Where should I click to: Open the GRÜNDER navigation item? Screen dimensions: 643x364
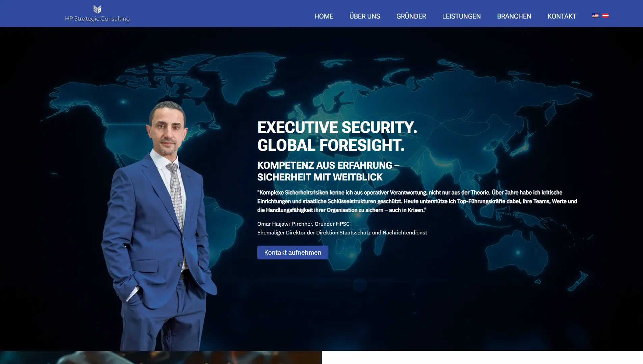[x=411, y=16]
